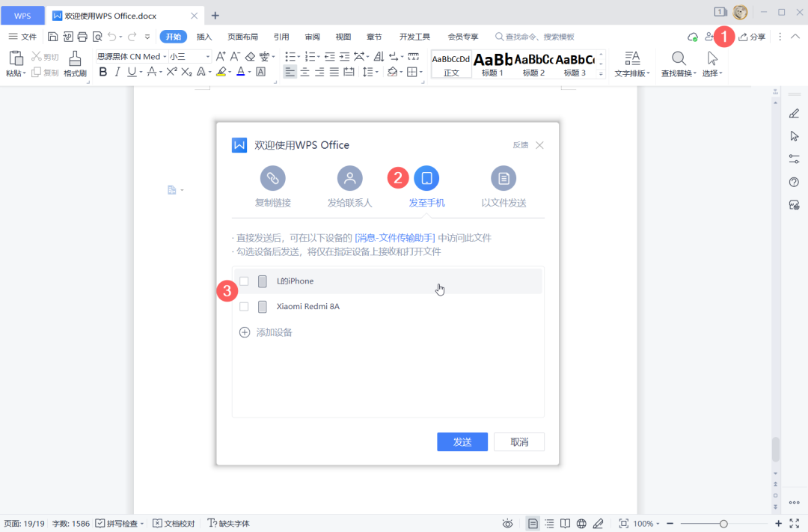The height and width of the screenshot is (532, 808).
Task: Click the search command input box
Action: point(535,37)
